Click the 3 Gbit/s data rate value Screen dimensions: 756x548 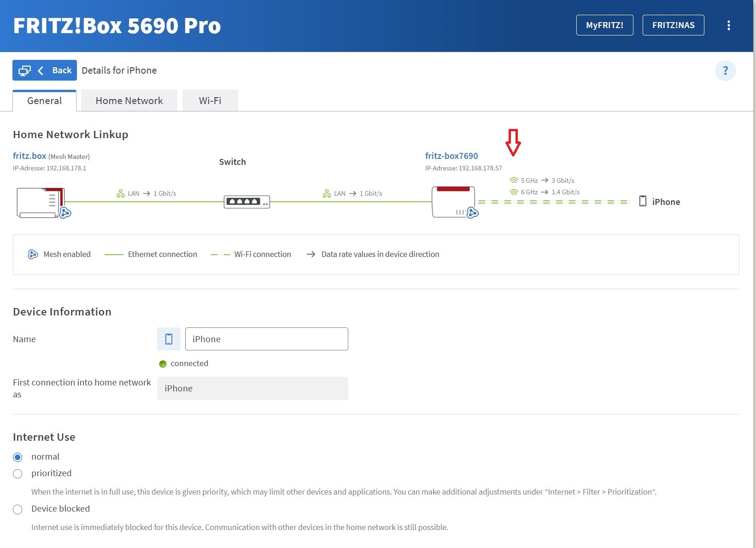click(563, 181)
